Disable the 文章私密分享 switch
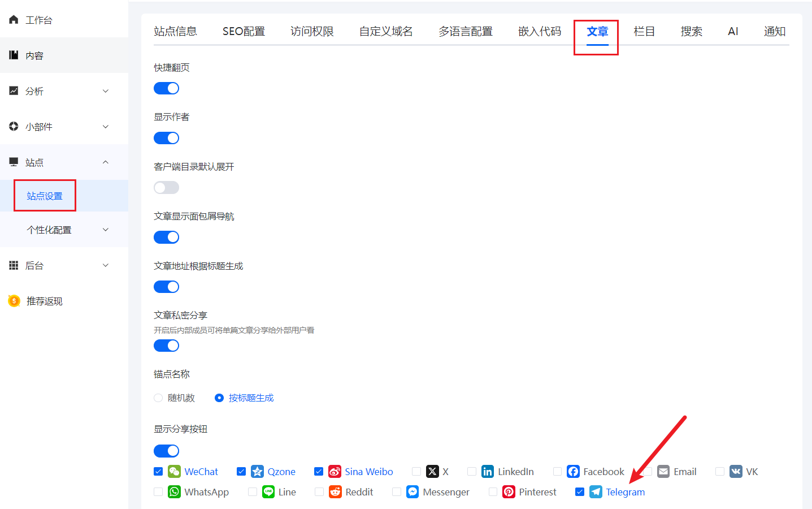Viewport: 812px width, 509px height. pos(166,346)
